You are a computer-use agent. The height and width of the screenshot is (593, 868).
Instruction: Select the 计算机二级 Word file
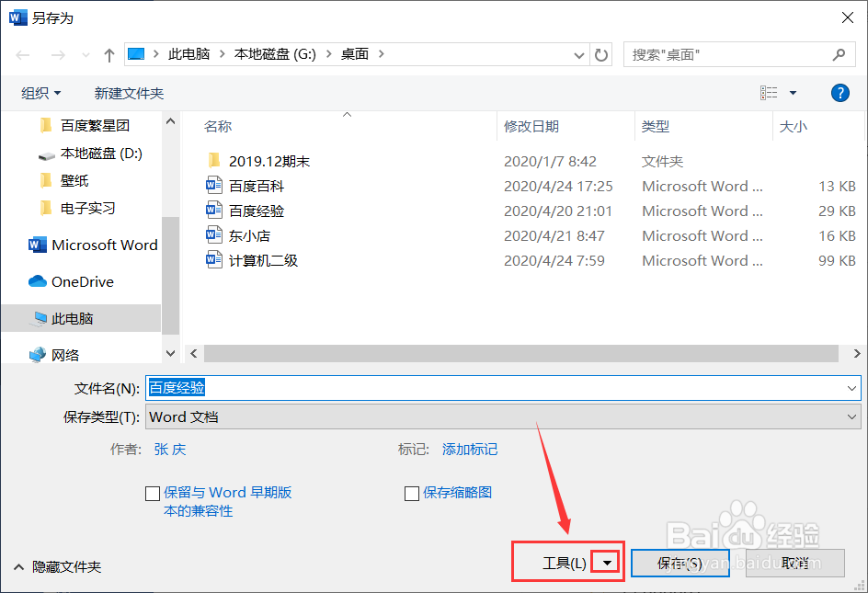[252, 260]
